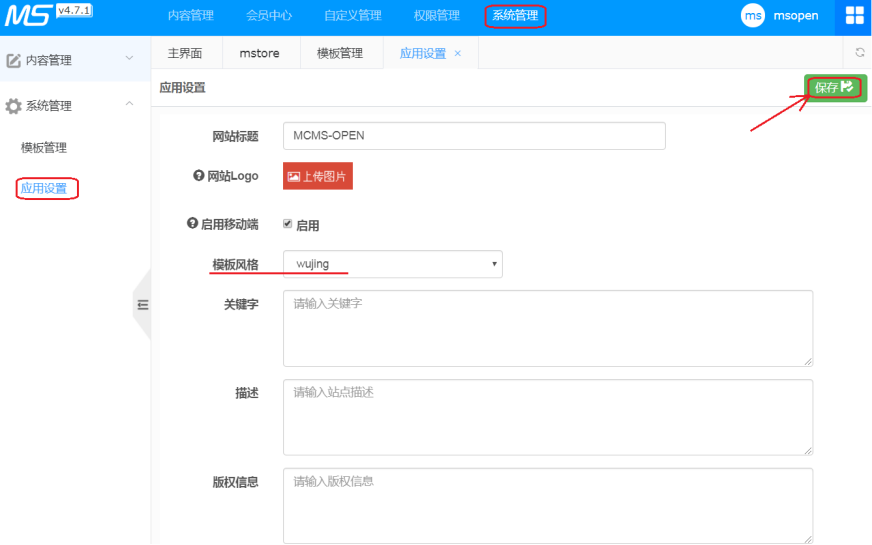Select the 应用设置 tab
The height and width of the screenshot is (545, 872).
(x=423, y=53)
